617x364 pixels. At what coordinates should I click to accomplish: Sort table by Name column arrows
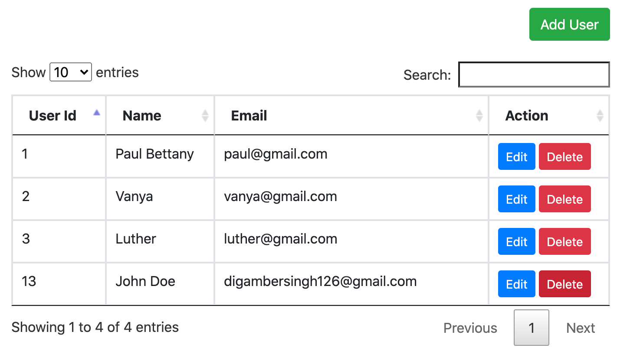tap(205, 116)
